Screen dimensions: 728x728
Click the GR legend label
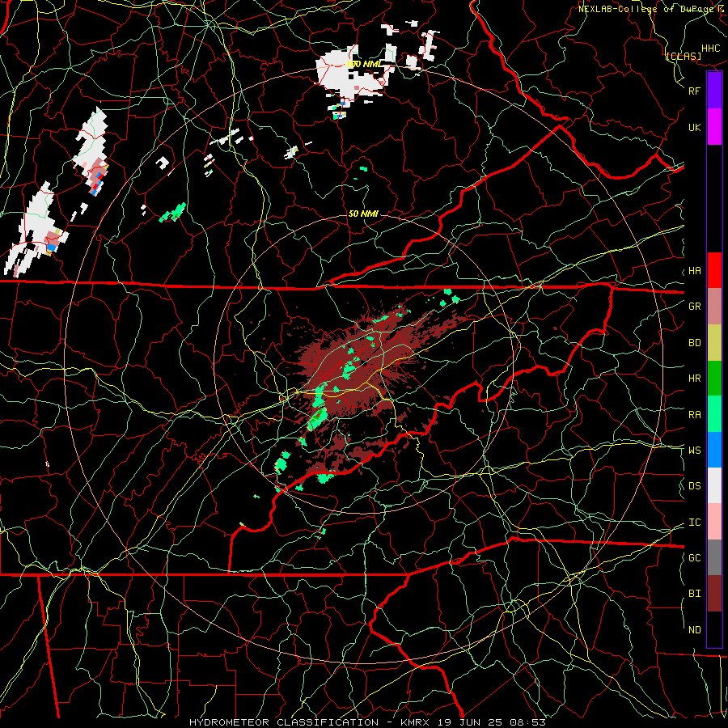694,307
